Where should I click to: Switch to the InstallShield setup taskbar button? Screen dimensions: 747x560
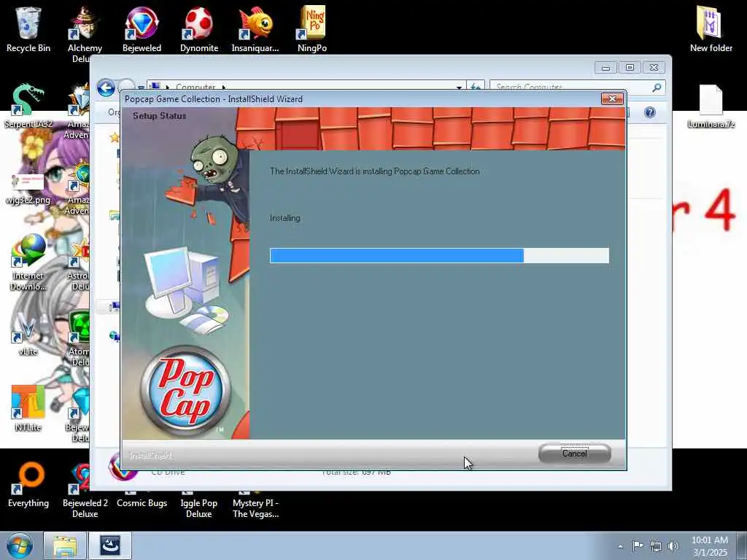click(110, 545)
